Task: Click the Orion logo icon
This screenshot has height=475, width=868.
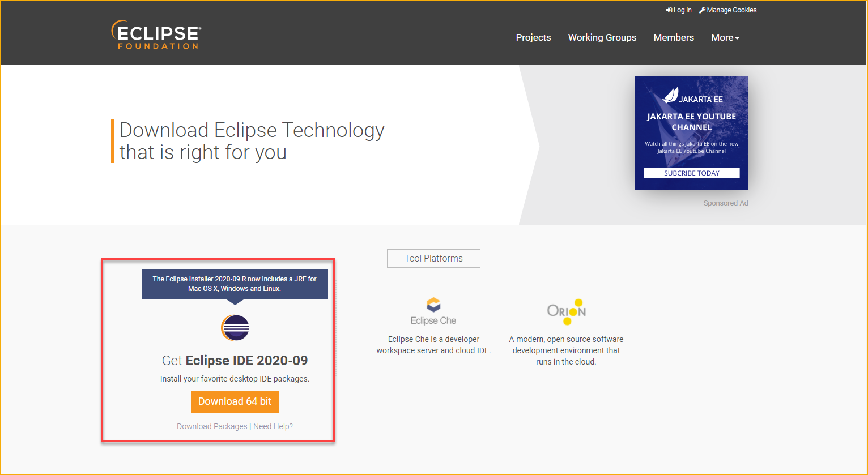Action: [567, 311]
